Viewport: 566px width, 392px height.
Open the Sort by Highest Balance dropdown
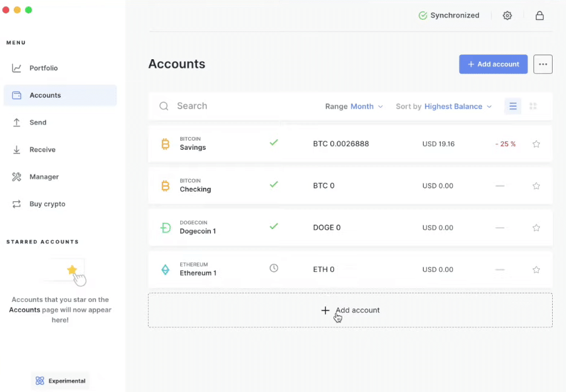(x=444, y=106)
